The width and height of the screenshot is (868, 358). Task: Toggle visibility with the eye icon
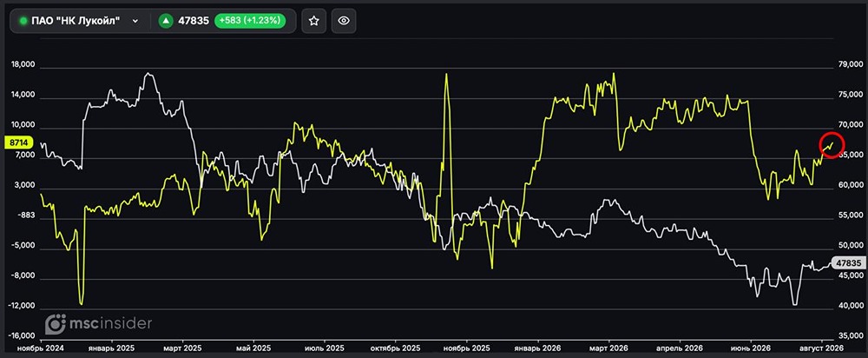tap(344, 21)
